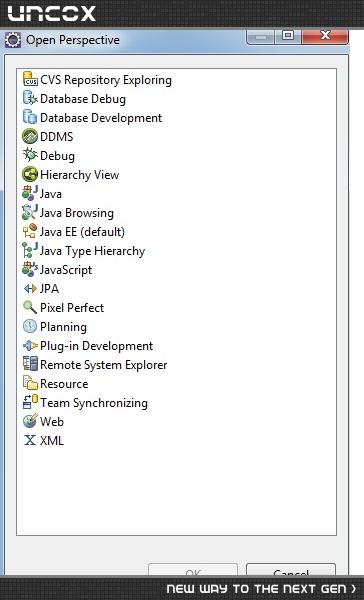Select the Pixel Perfect magnifier icon
Image resolution: width=364 pixels, height=600 pixels.
coord(30,307)
